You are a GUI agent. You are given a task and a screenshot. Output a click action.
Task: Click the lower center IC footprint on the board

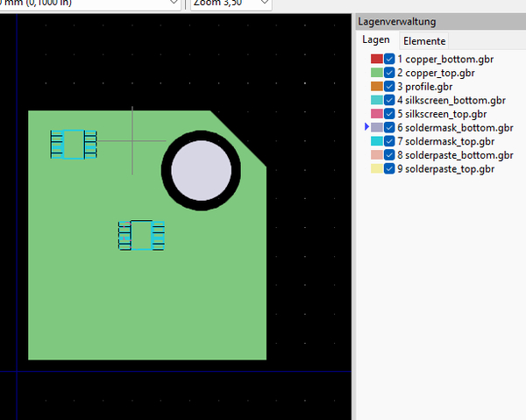(x=141, y=235)
